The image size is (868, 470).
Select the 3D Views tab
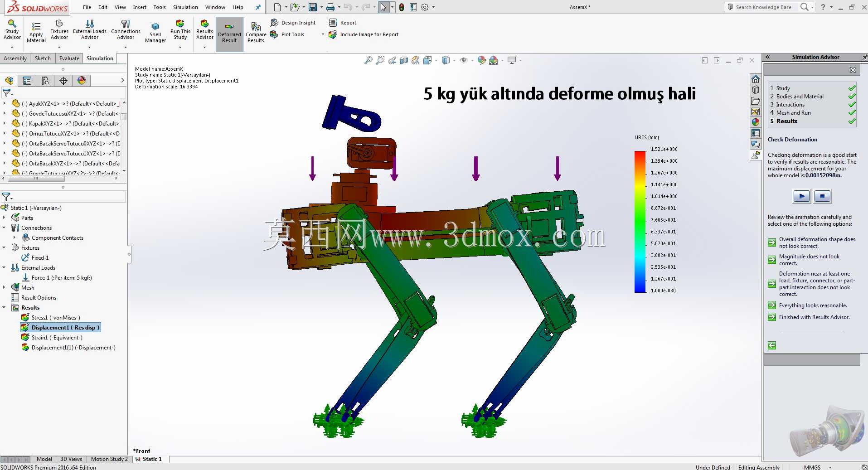[x=71, y=459]
